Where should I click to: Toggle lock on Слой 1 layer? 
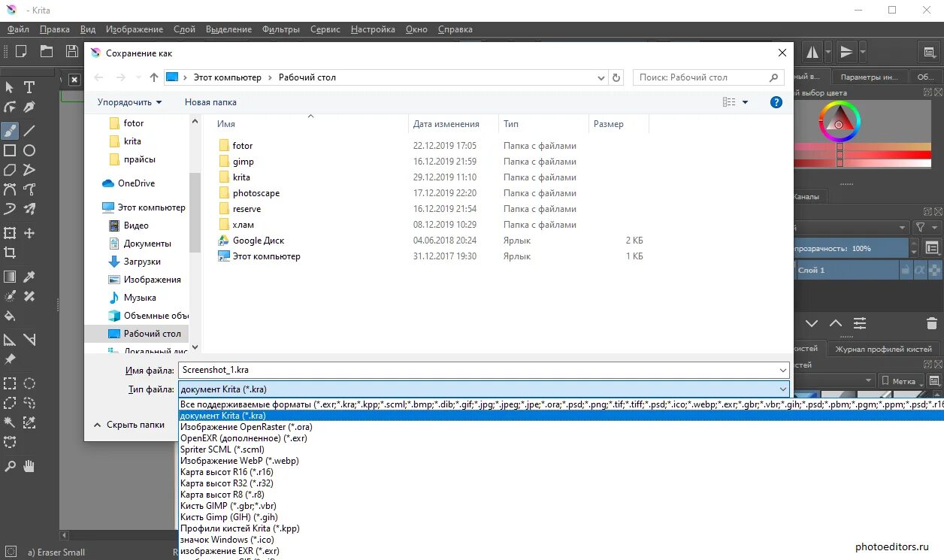[906, 270]
